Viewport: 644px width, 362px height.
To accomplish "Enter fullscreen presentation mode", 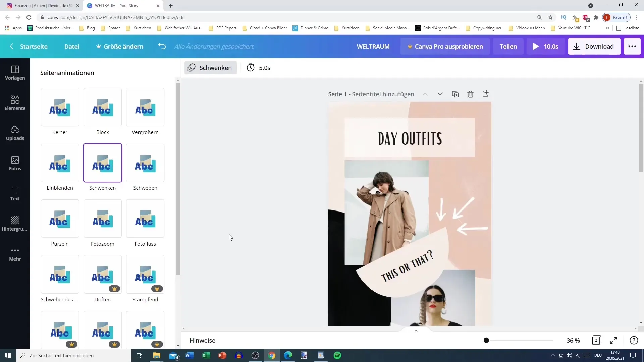I will point(613,340).
